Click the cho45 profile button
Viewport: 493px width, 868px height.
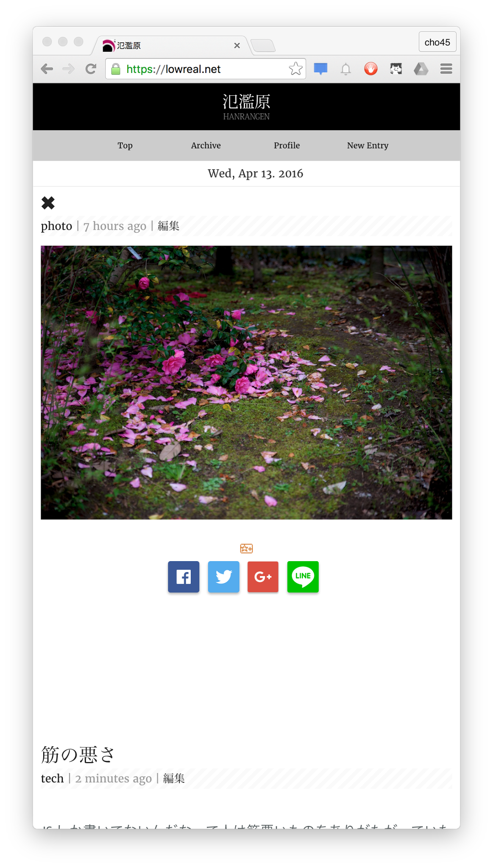tap(437, 42)
